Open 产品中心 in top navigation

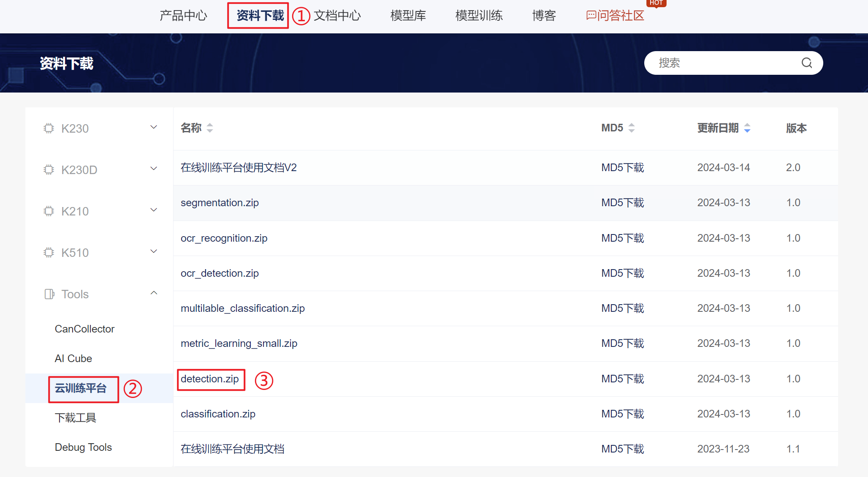pyautogui.click(x=183, y=16)
